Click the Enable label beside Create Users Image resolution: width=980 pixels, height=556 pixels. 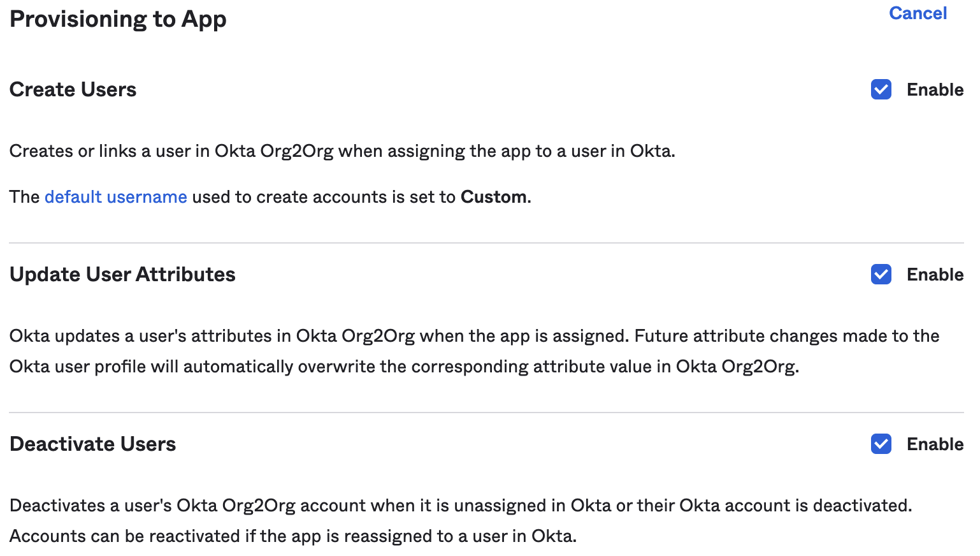tap(935, 90)
